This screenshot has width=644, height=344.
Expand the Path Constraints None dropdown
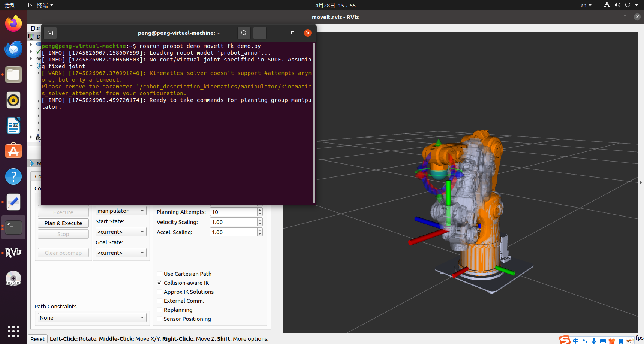(92, 318)
